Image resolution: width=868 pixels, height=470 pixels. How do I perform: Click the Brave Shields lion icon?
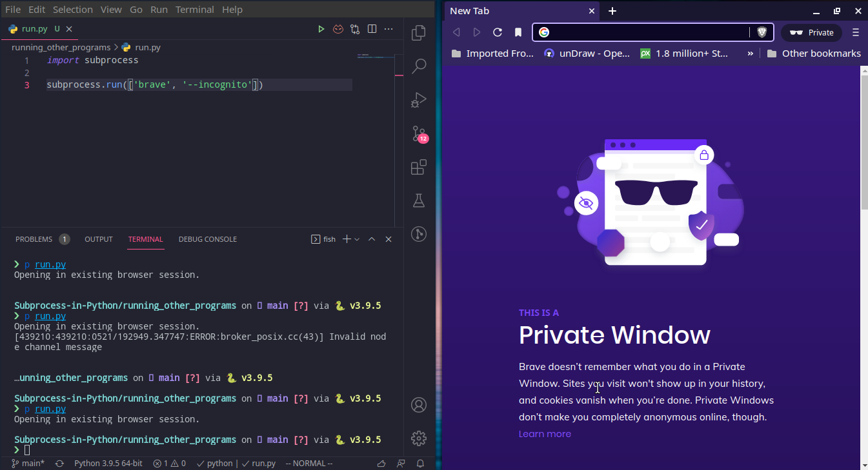point(762,32)
